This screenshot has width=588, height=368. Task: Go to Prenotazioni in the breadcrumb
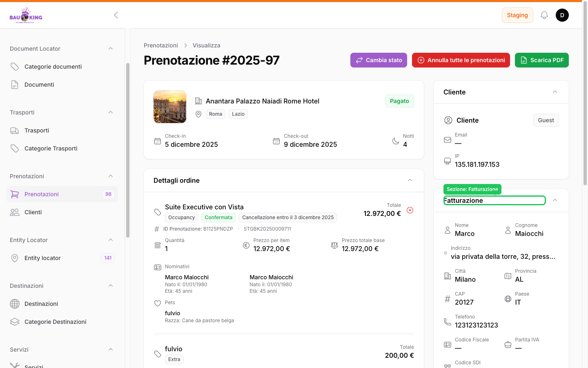pyautogui.click(x=161, y=45)
